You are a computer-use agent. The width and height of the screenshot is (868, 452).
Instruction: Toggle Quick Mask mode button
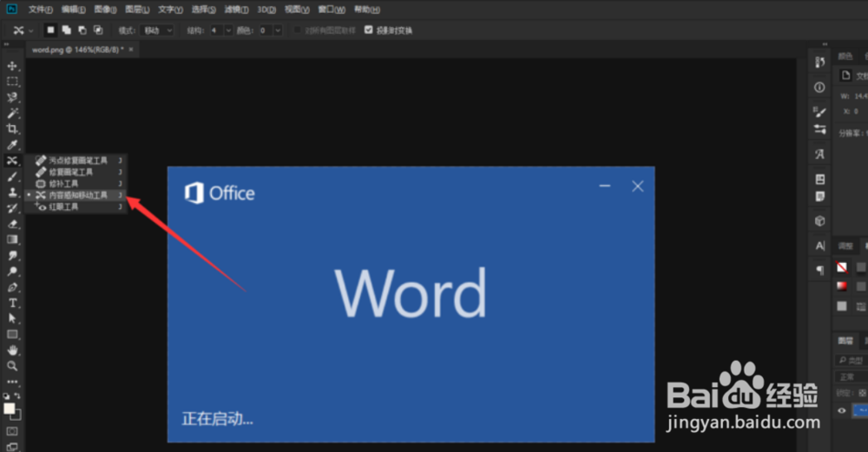tap(12, 431)
